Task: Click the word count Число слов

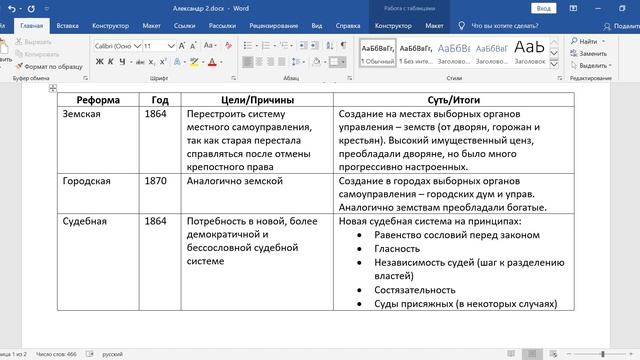Action: point(56,354)
